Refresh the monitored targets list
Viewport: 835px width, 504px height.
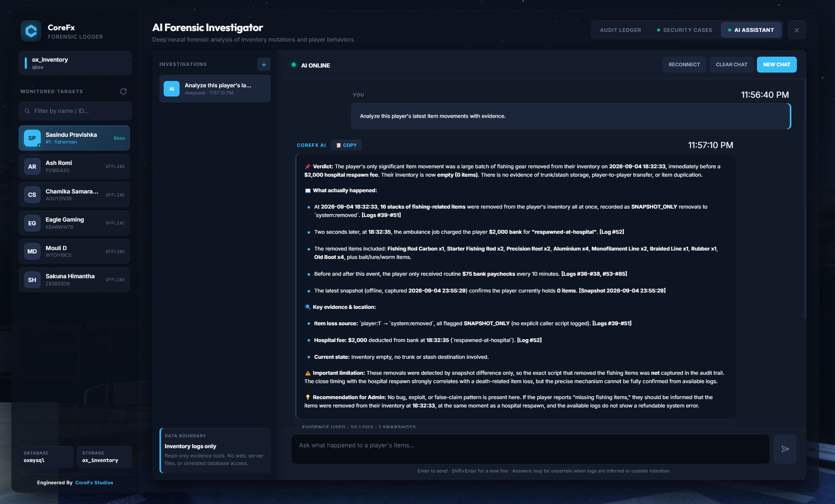pos(124,91)
